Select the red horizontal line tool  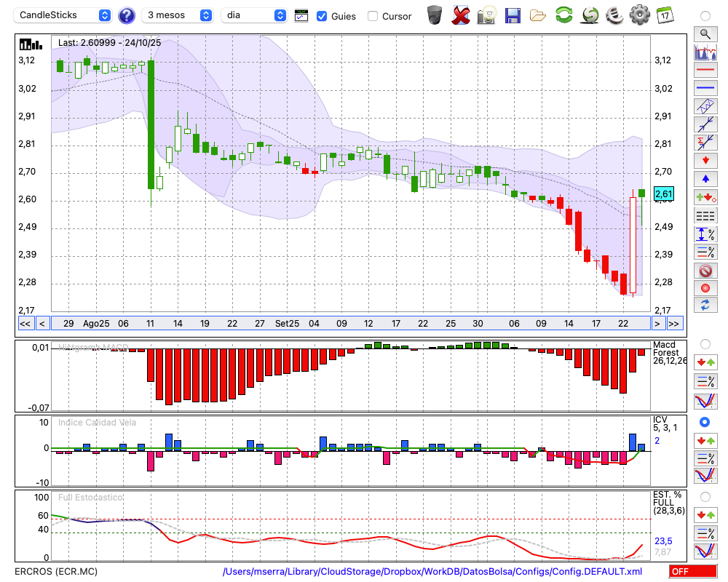(705, 71)
